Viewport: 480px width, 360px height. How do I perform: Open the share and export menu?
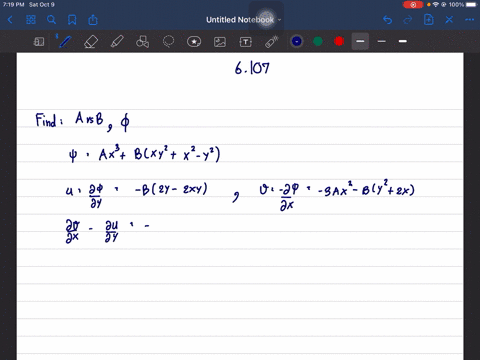click(93, 20)
